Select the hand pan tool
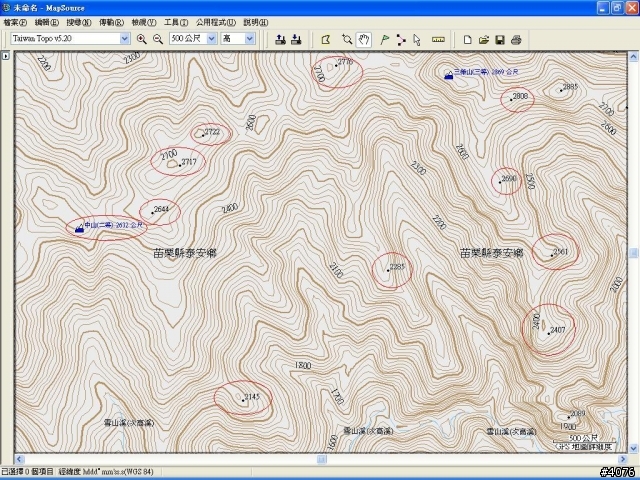The width and height of the screenshot is (640, 480). coord(365,39)
